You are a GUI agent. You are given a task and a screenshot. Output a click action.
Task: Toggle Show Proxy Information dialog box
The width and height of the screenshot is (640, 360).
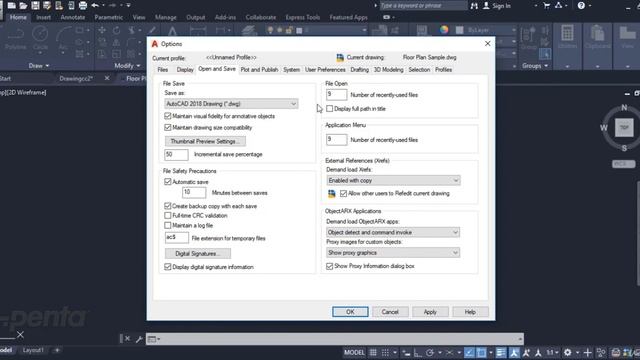point(329,266)
